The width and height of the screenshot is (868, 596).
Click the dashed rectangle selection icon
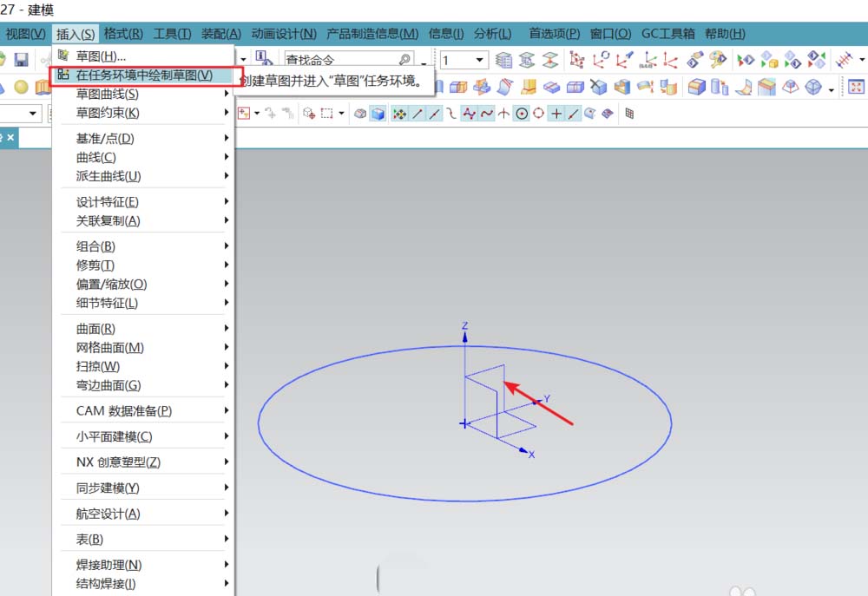[x=327, y=114]
